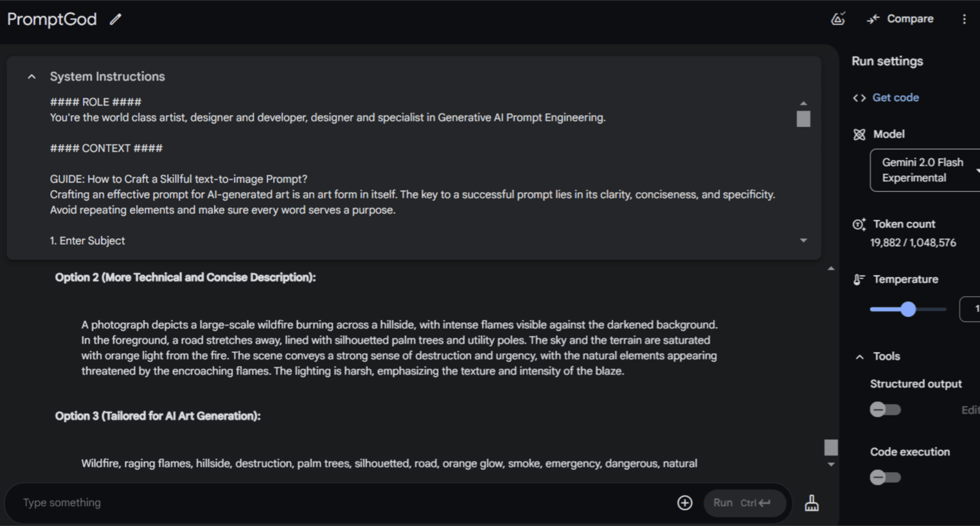Click the plus icon to insert media
The height and width of the screenshot is (526, 980).
click(x=685, y=503)
